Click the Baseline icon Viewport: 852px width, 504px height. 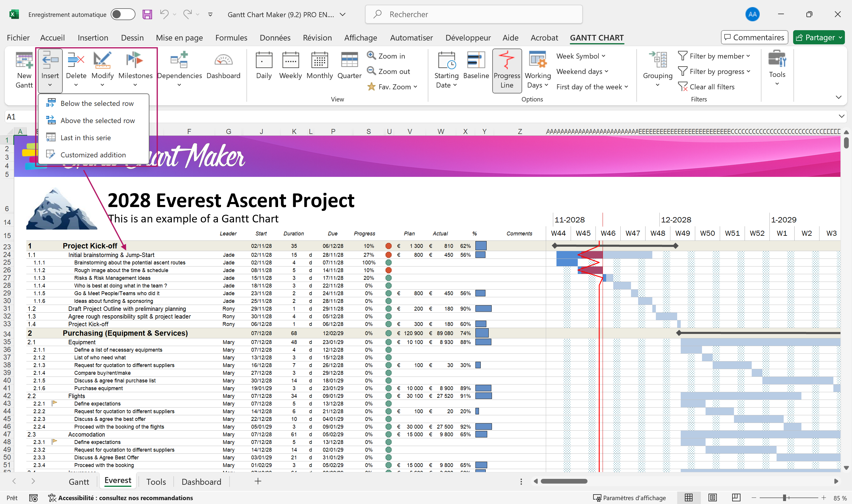476,60
